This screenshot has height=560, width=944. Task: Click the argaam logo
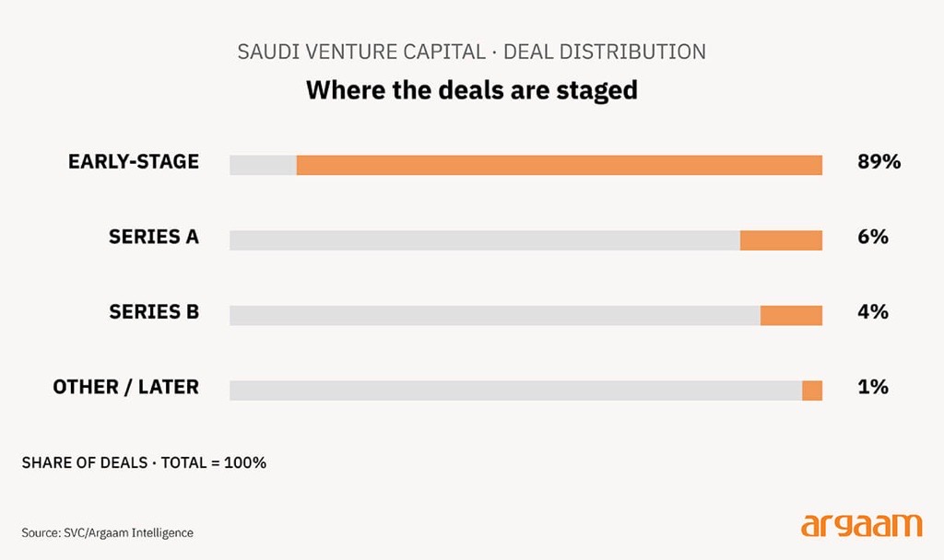click(x=861, y=526)
